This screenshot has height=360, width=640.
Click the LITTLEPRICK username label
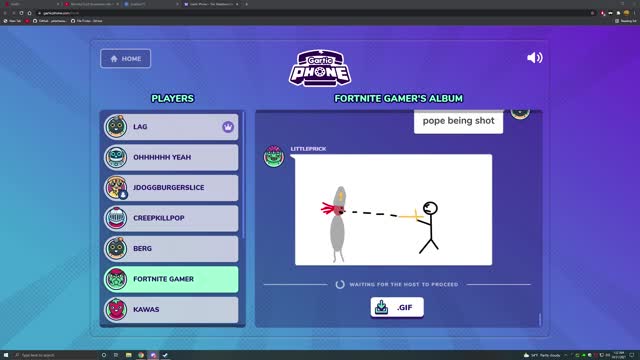[308, 149]
